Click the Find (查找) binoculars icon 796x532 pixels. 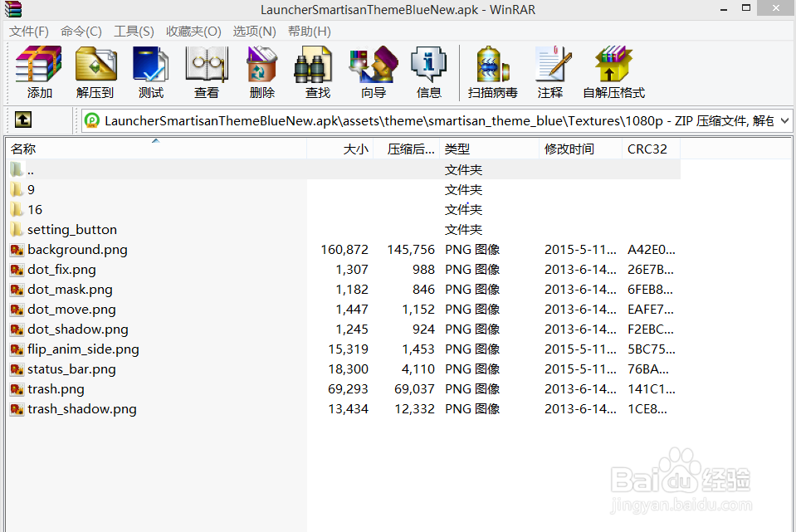(313, 64)
